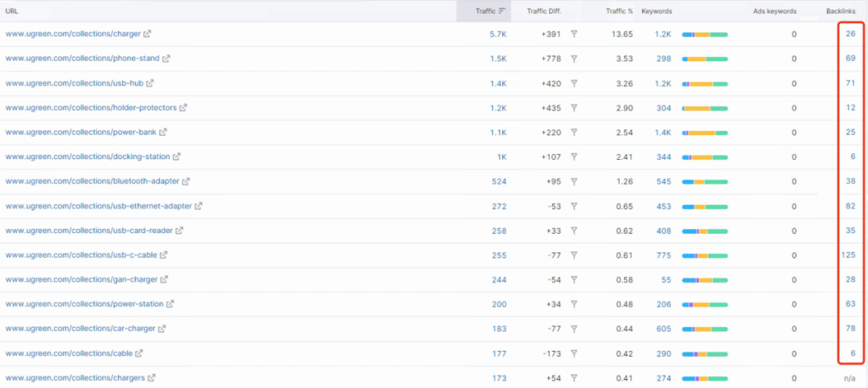
Task: Click backlinks value 82
Action: (851, 206)
